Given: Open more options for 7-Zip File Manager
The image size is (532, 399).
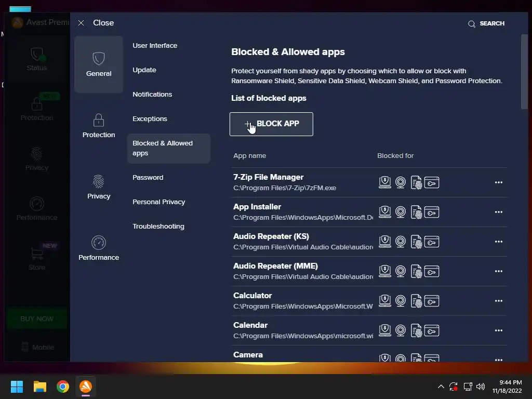Looking at the screenshot, I should pyautogui.click(x=498, y=182).
